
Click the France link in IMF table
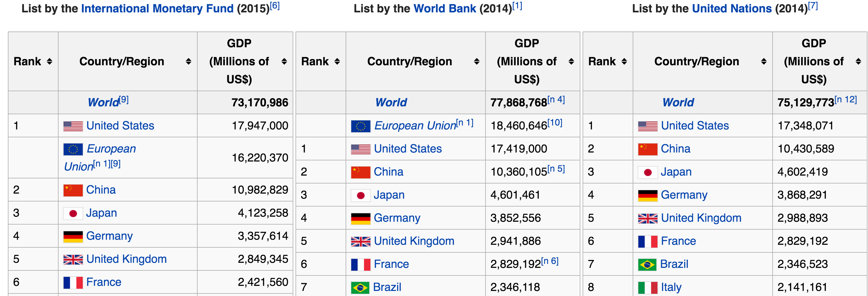[x=104, y=282]
